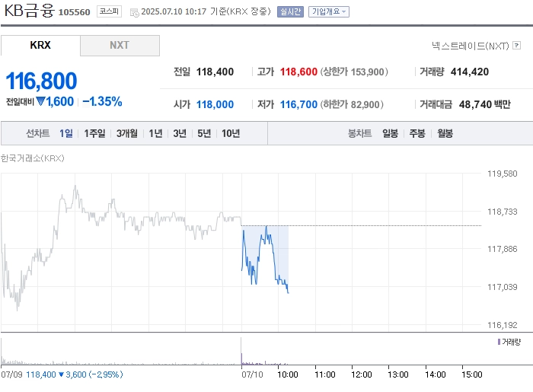Click the 14:00 time axis label
This screenshot has height=392, width=533.
(435, 374)
